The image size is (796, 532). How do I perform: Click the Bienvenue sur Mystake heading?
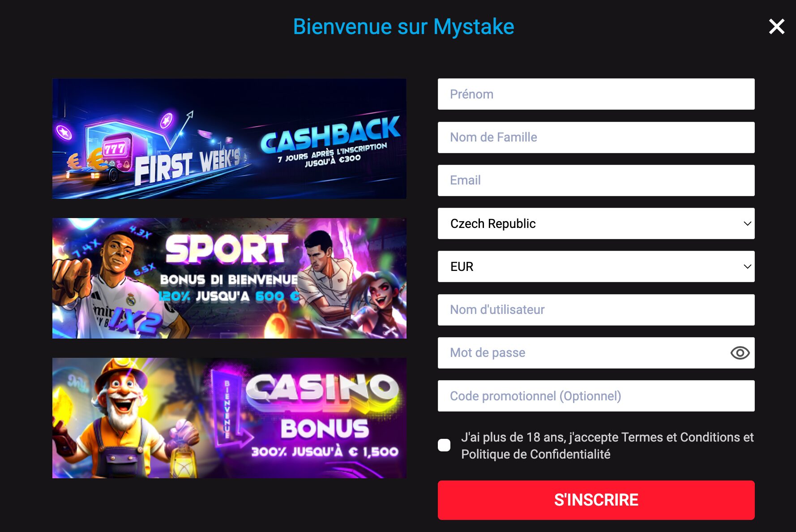point(403,27)
